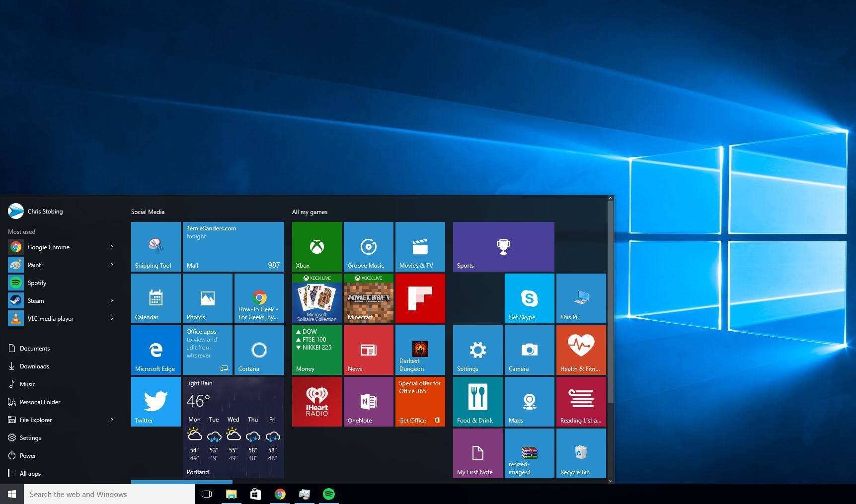Open the red Flipboard tile

pos(420,298)
